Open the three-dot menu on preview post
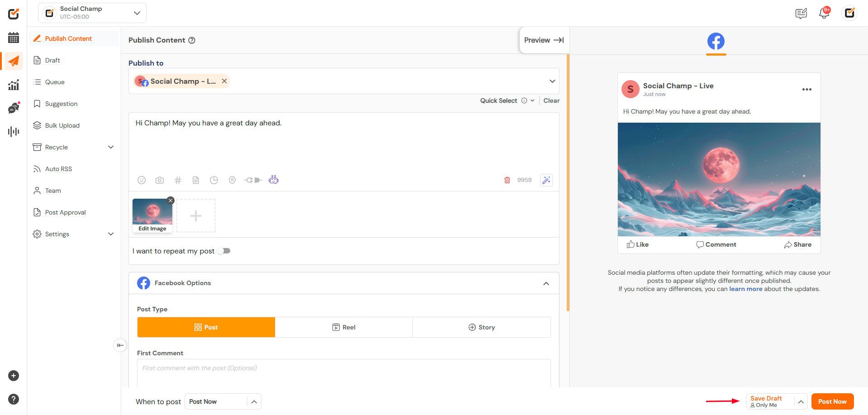The height and width of the screenshot is (415, 868). pyautogui.click(x=807, y=89)
